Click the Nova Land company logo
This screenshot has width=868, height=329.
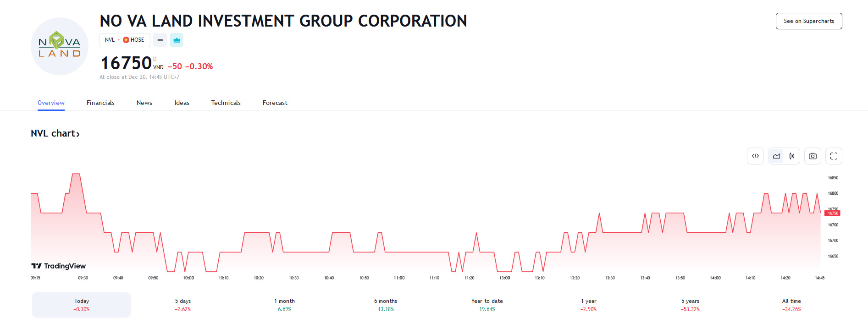point(60,46)
